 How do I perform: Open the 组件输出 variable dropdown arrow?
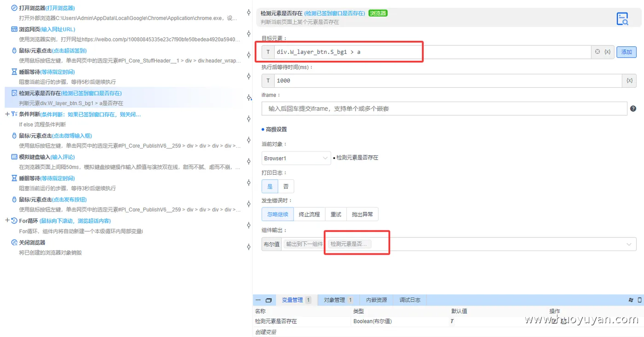629,244
